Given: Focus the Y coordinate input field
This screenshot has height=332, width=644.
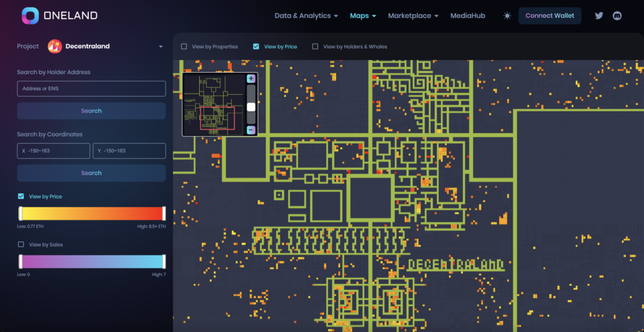Looking at the screenshot, I should click(x=129, y=151).
